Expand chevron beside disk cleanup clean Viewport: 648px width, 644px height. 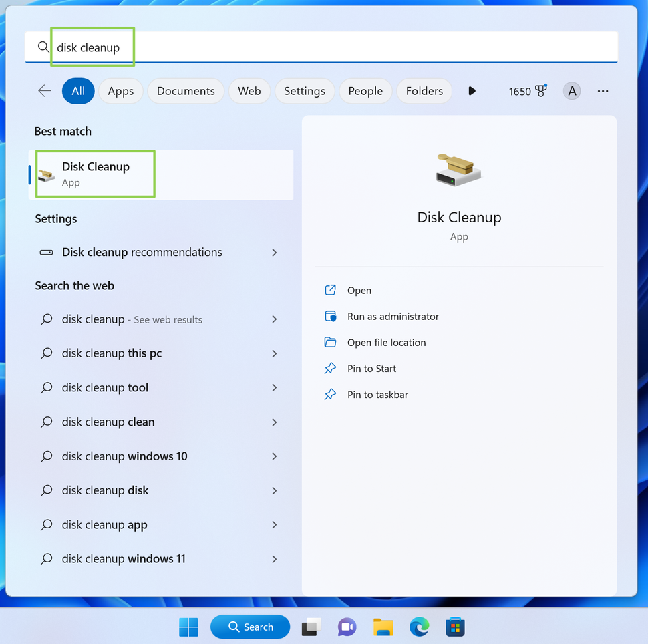pos(275,422)
